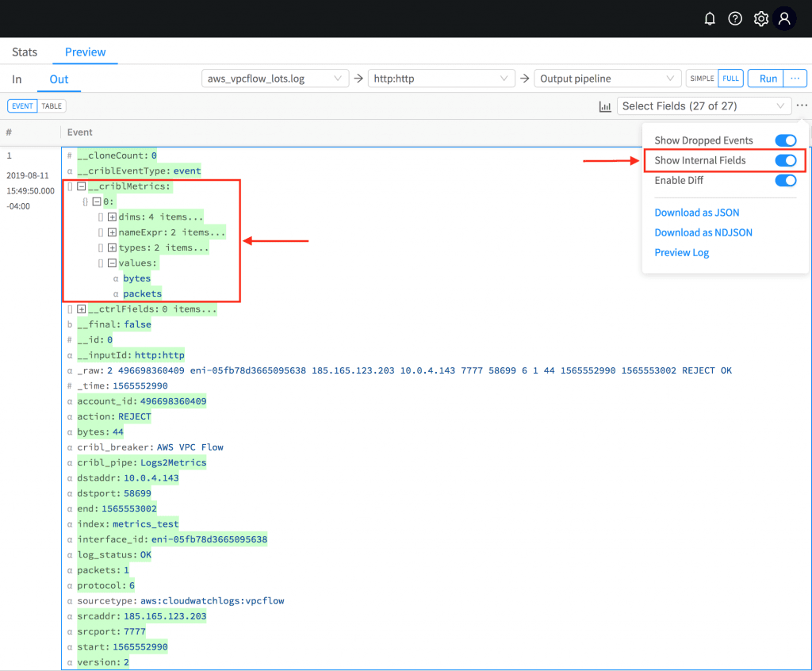
Task: Select the In tab
Action: [x=16, y=79]
